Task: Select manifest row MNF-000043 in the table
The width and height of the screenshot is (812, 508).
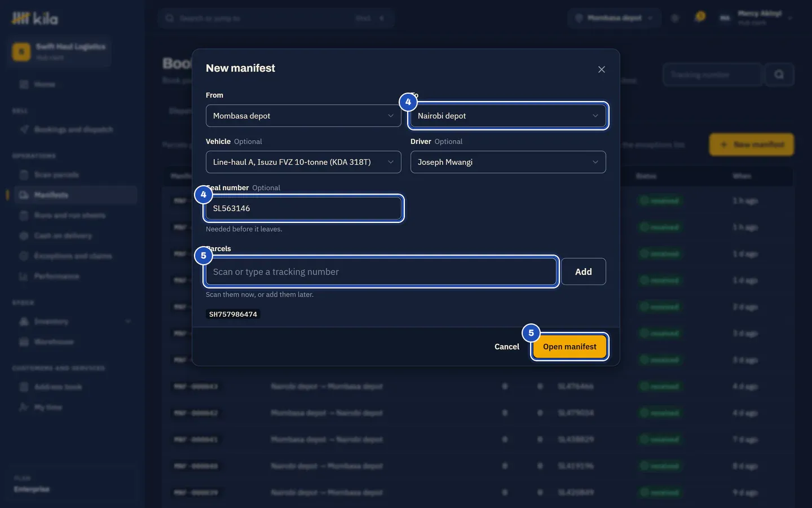Action: point(478,386)
